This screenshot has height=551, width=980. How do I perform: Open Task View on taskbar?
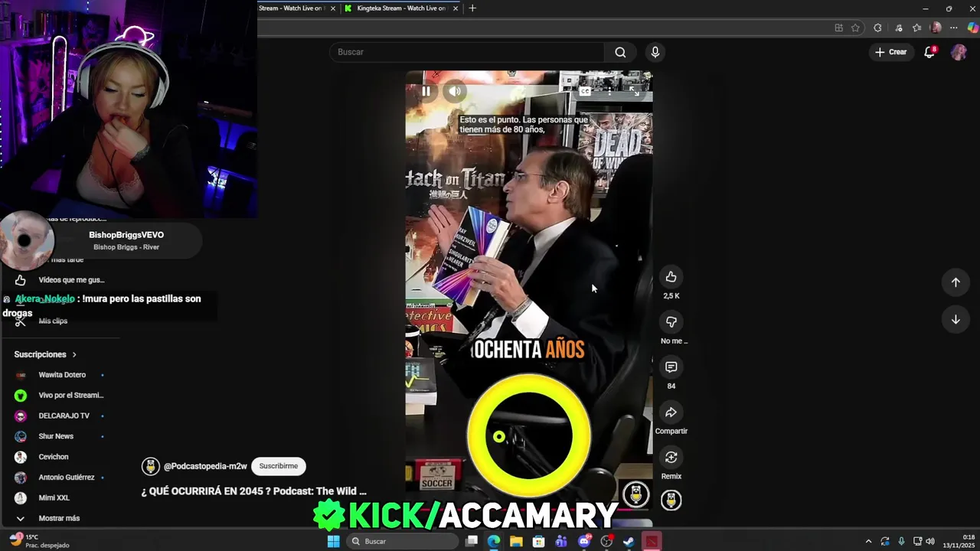[x=472, y=541]
